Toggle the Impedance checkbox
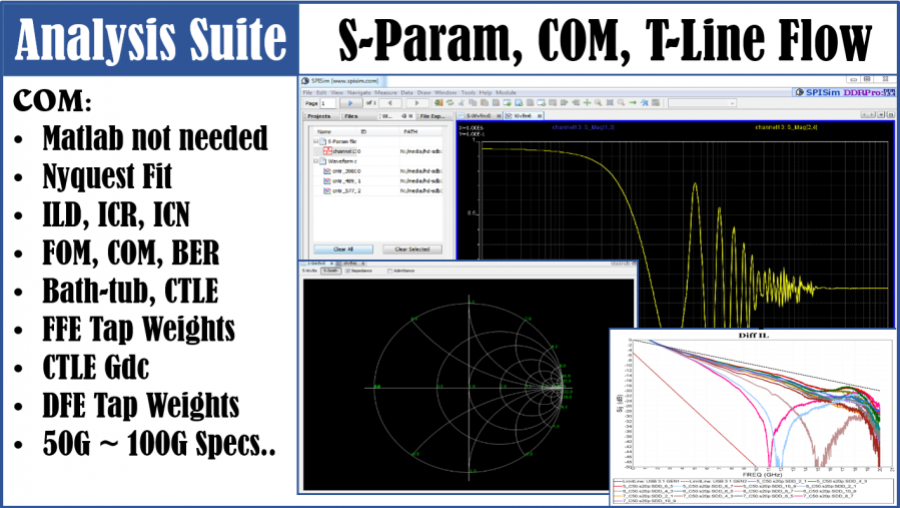The image size is (900, 508). (x=350, y=270)
